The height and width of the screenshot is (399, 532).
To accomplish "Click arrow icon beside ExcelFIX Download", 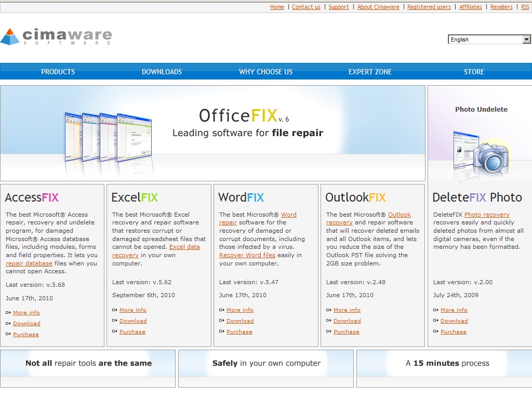I will coord(115,321).
